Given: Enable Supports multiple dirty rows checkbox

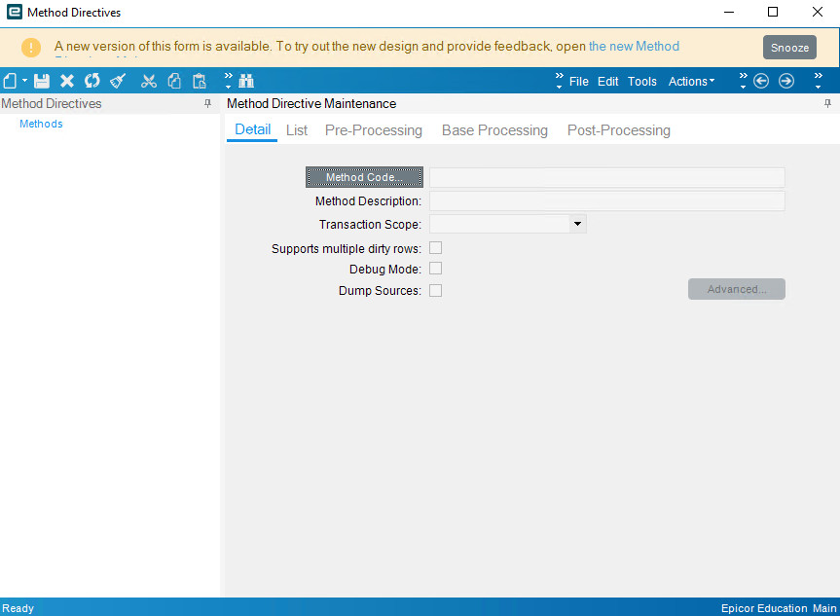Looking at the screenshot, I should (435, 247).
